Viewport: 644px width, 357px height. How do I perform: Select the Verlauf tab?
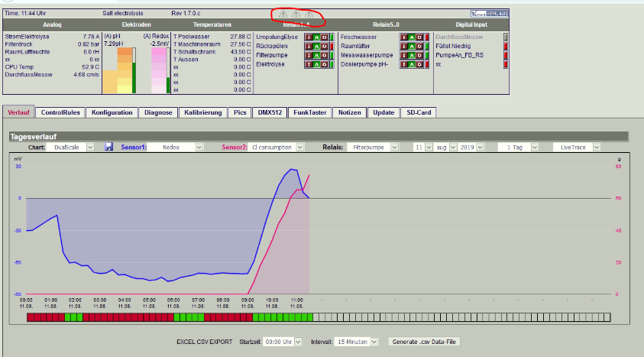[18, 112]
